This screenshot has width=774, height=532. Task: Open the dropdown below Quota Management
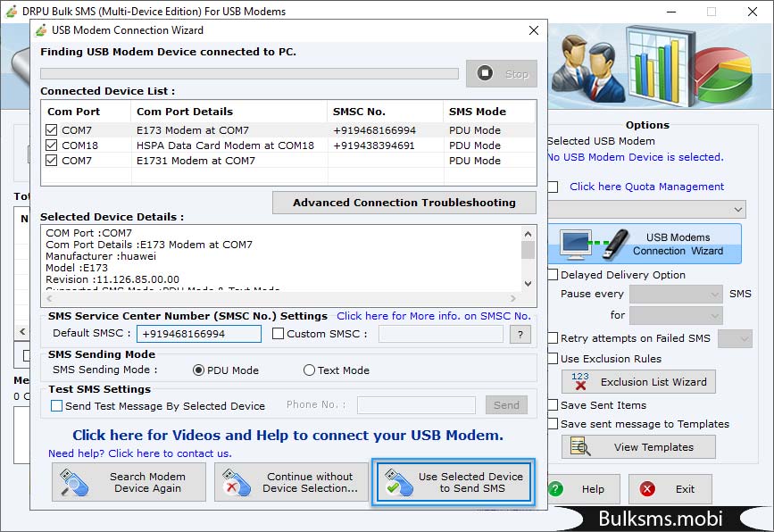(646, 209)
